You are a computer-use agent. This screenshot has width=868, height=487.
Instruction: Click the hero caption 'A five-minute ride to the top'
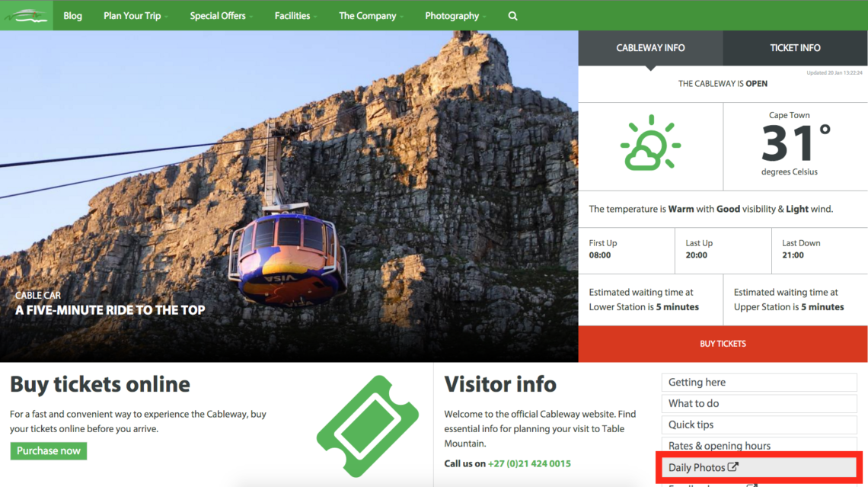pyautogui.click(x=110, y=310)
